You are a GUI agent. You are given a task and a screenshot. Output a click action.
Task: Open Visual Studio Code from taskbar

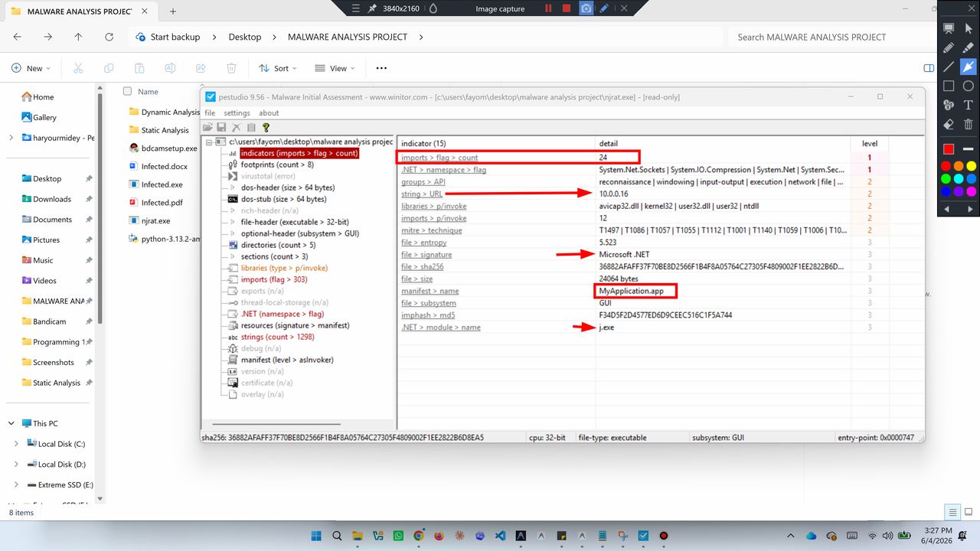coord(500,536)
